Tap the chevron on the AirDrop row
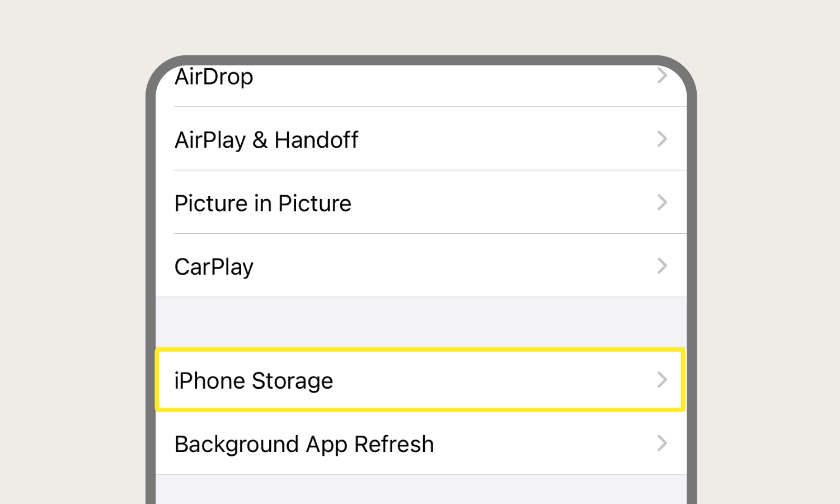Image resolution: width=840 pixels, height=504 pixels. click(x=662, y=76)
